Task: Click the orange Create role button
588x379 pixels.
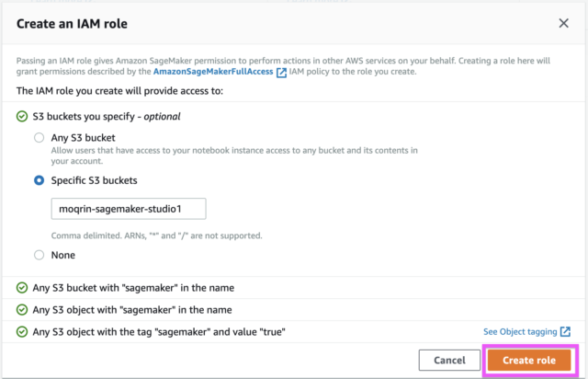Action: (529, 361)
